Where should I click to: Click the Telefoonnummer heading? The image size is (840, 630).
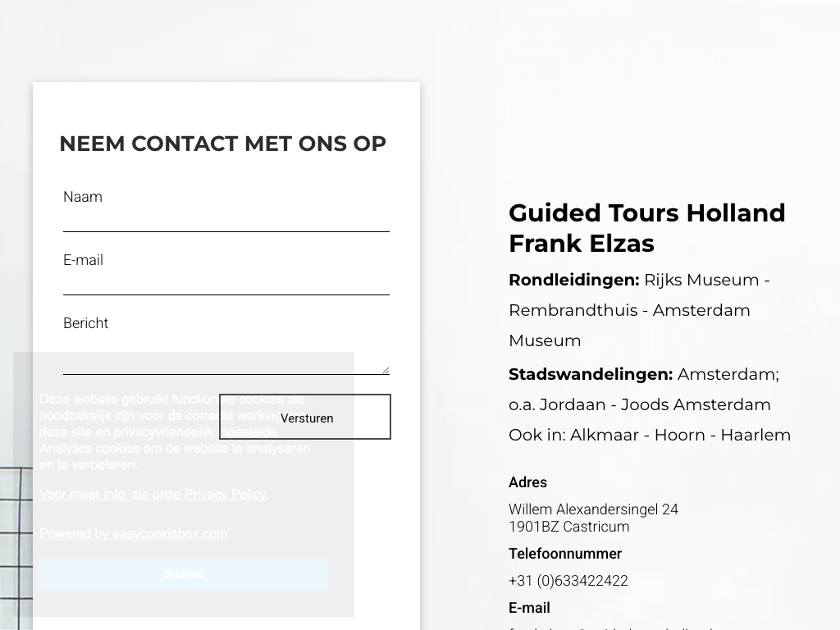pyautogui.click(x=565, y=554)
